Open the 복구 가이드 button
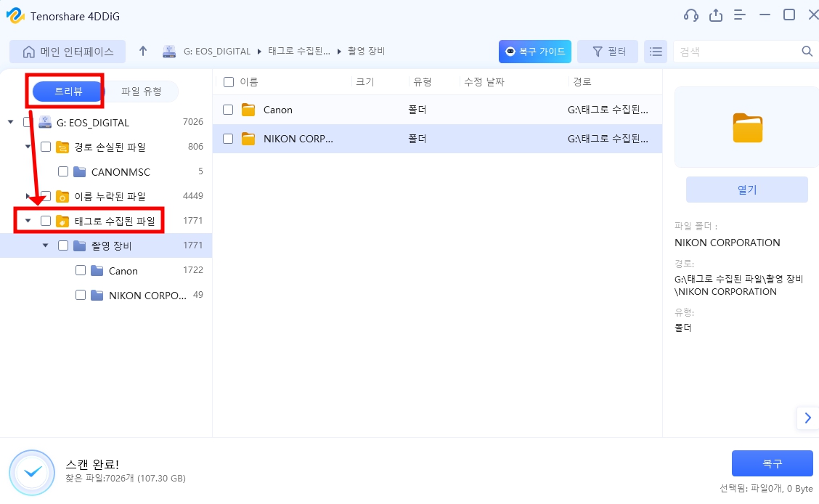The image size is (819, 504). [535, 51]
